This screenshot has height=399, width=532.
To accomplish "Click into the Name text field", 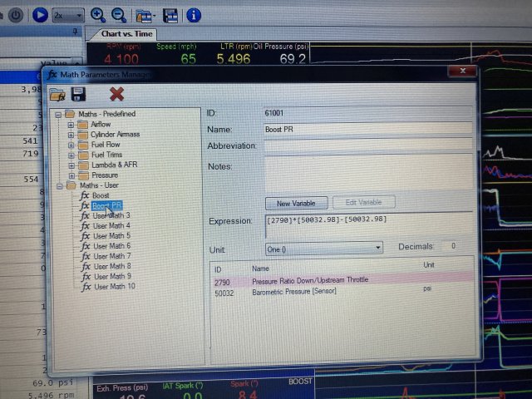I will [367, 129].
